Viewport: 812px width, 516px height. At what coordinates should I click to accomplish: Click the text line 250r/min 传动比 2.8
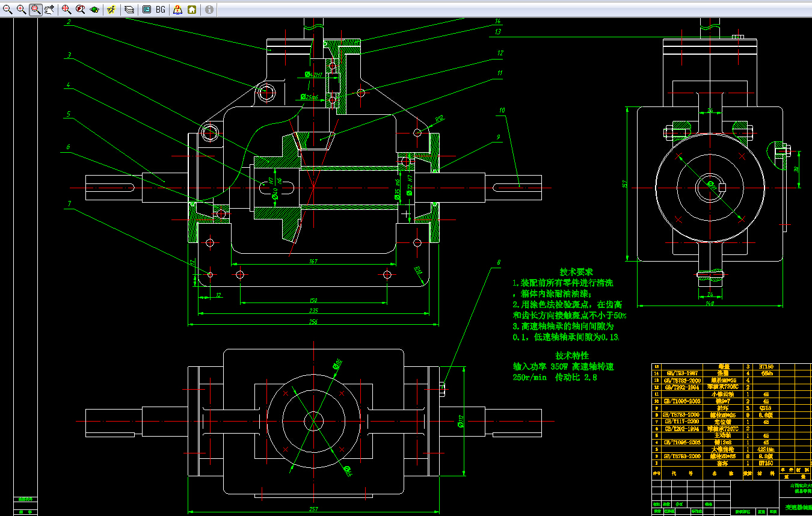[555, 378]
